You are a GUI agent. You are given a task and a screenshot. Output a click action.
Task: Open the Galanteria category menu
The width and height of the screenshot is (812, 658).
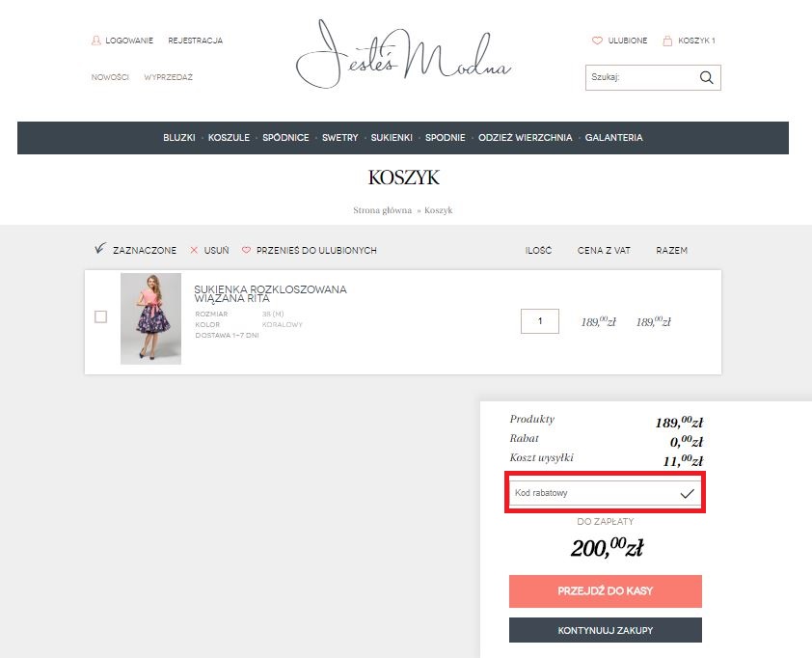tap(613, 137)
